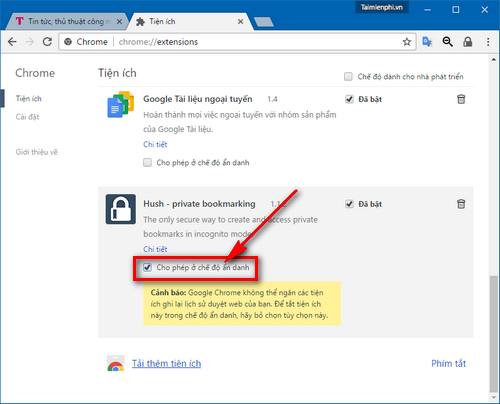Click the Chrome Web Store rainbow icon
Viewport: 500px width, 404px height.
tap(116, 364)
